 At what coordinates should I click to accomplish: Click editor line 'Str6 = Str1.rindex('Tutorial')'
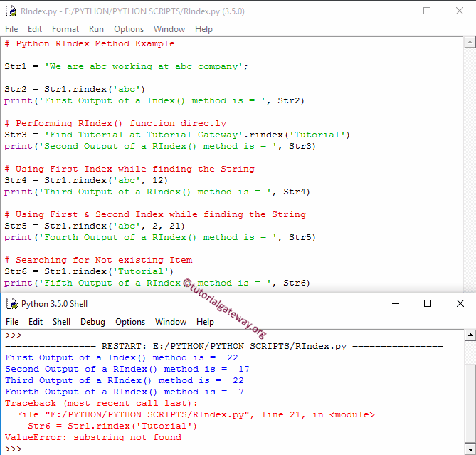pyautogui.click(x=89, y=271)
